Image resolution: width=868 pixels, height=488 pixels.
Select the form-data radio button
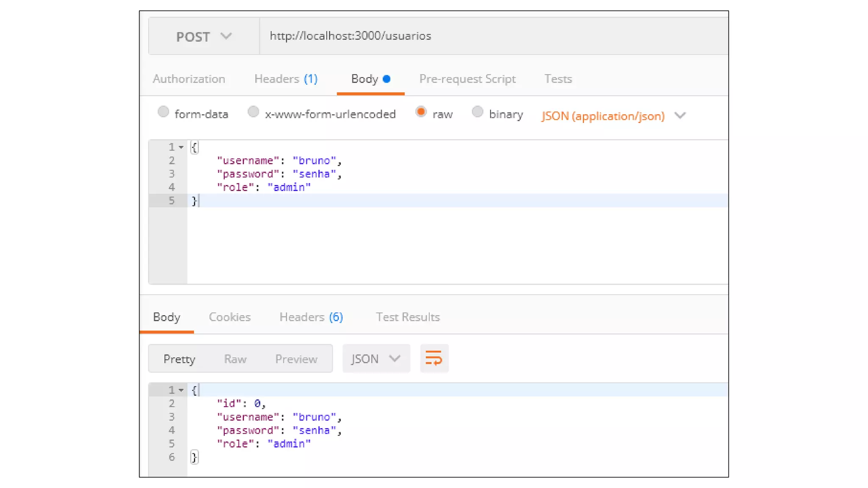pos(163,112)
